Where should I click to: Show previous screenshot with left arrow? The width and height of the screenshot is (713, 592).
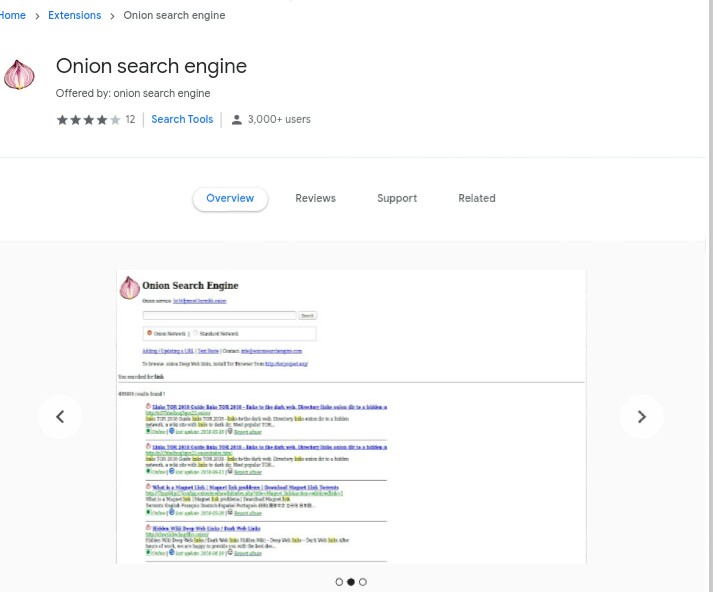point(60,416)
